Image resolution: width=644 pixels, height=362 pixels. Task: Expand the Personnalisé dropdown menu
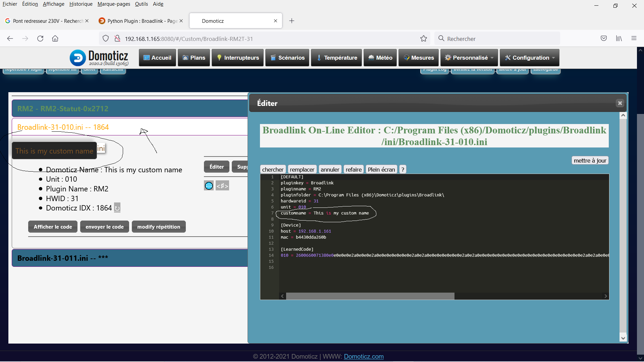tap(469, 58)
